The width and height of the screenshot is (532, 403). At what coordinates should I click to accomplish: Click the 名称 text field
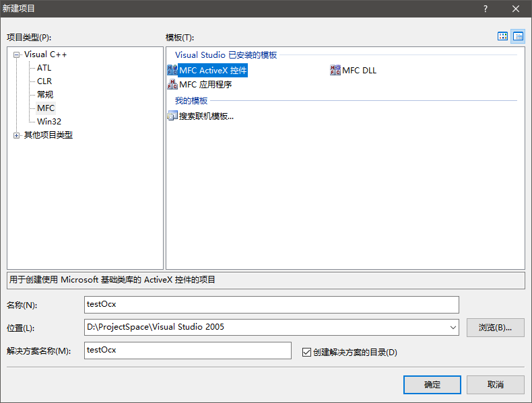pyautogui.click(x=271, y=305)
